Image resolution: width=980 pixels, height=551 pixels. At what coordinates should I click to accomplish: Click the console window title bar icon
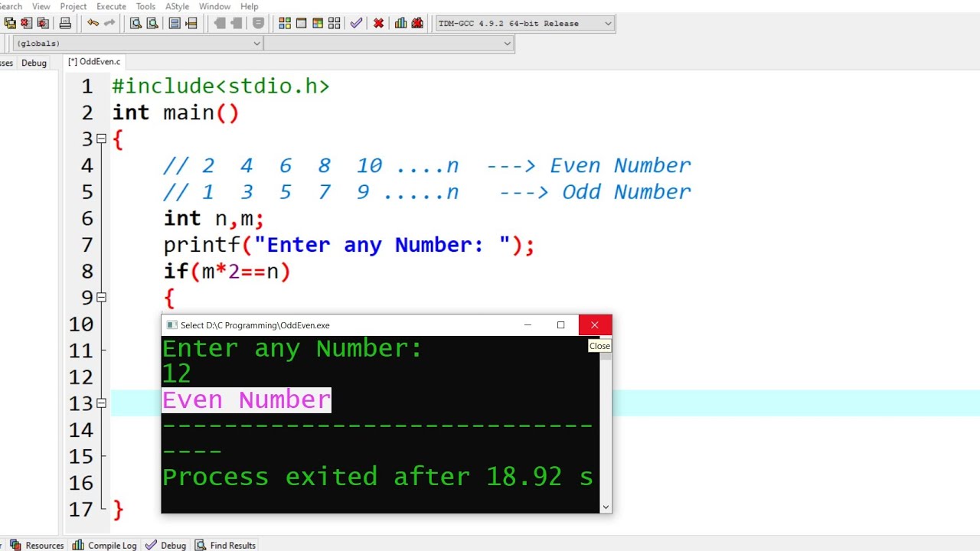click(x=171, y=325)
